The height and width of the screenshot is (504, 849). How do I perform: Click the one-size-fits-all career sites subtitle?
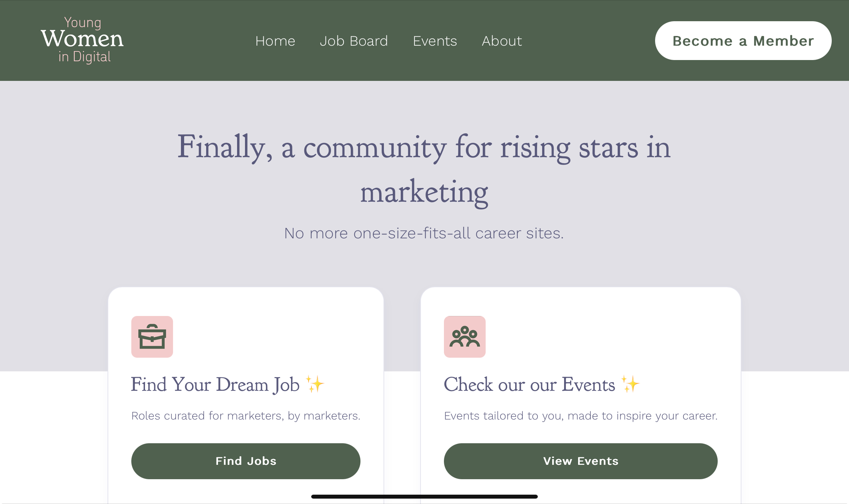click(x=424, y=233)
